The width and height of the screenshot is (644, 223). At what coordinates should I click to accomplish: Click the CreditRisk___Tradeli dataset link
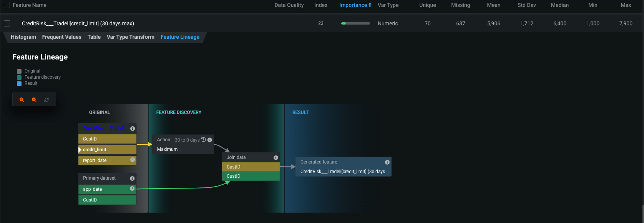pyautogui.click(x=103, y=128)
